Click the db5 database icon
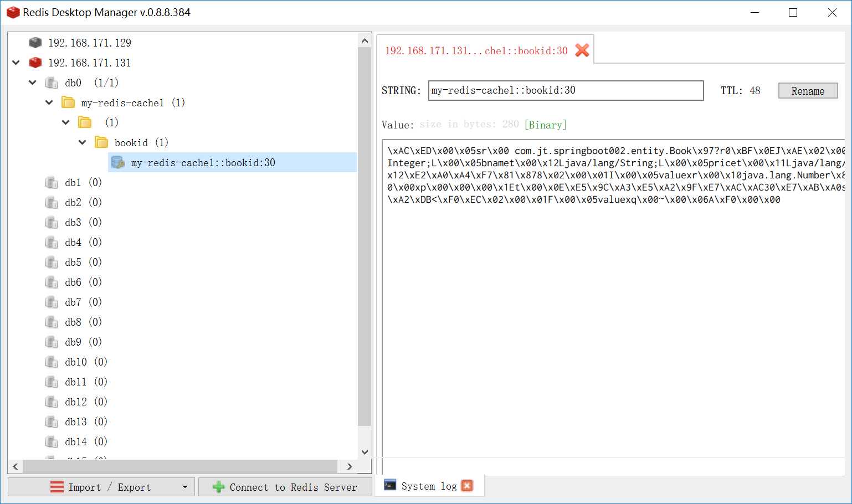This screenshot has width=852, height=504. coord(52,262)
